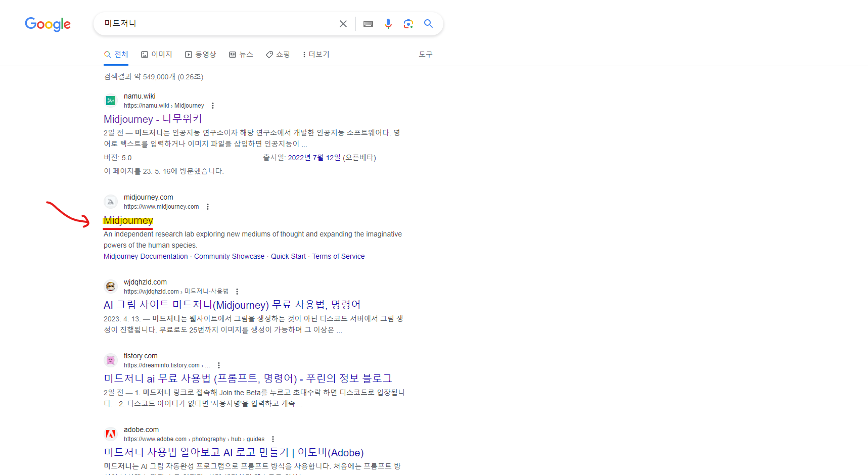Viewport: 868px width, 475px height.
Task: Click the Google logo
Action: (x=48, y=24)
